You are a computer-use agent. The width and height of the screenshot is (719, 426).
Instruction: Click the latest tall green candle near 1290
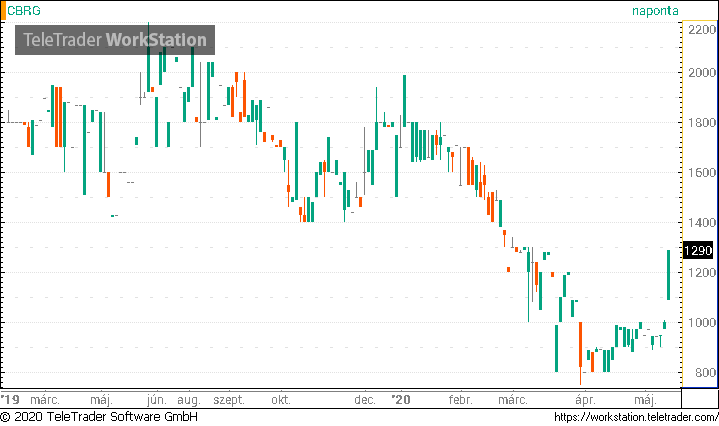pyautogui.click(x=669, y=275)
